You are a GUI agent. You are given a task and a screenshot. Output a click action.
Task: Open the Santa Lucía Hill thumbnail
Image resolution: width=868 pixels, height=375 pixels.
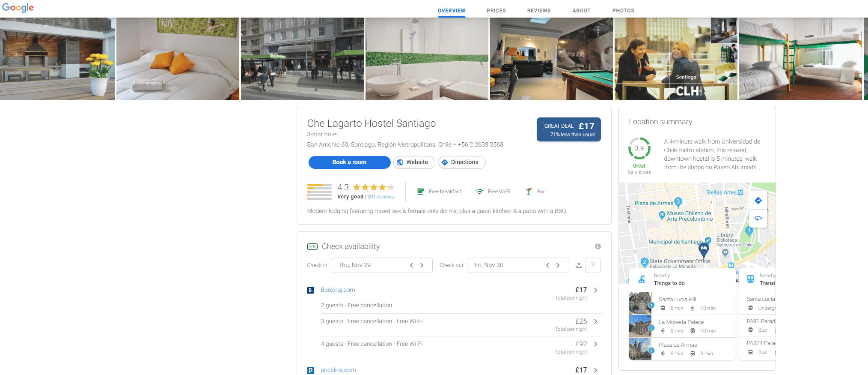pos(640,303)
